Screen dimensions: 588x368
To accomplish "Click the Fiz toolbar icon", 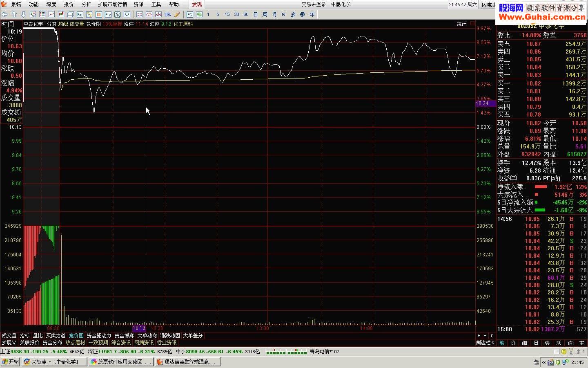I will [108, 14].
